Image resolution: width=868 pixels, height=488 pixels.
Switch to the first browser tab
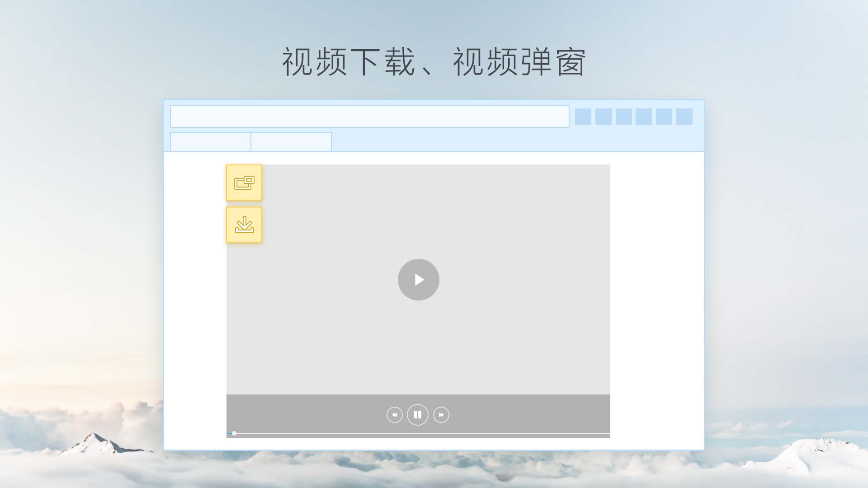click(210, 142)
